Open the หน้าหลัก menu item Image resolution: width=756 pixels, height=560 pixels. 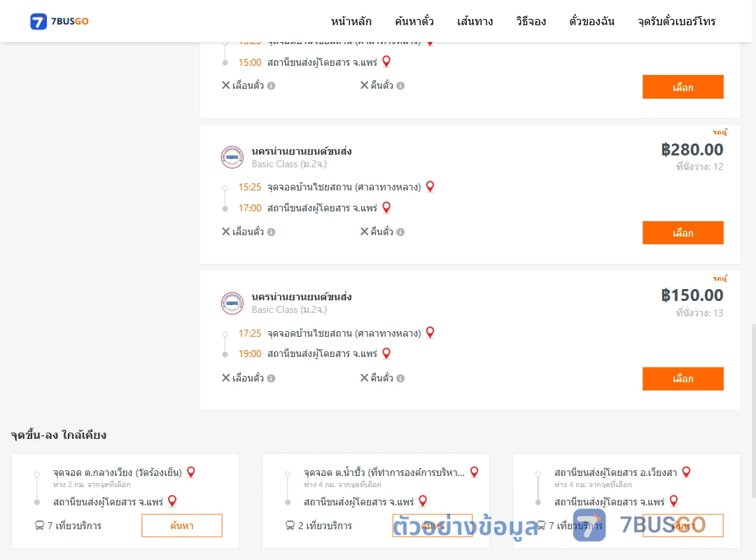(x=351, y=21)
